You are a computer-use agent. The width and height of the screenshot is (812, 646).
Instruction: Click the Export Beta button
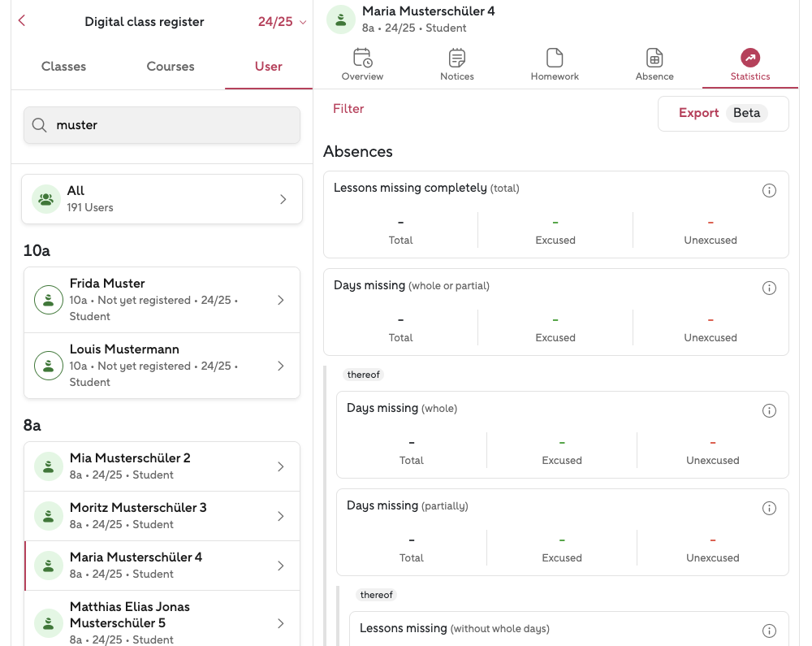(723, 113)
